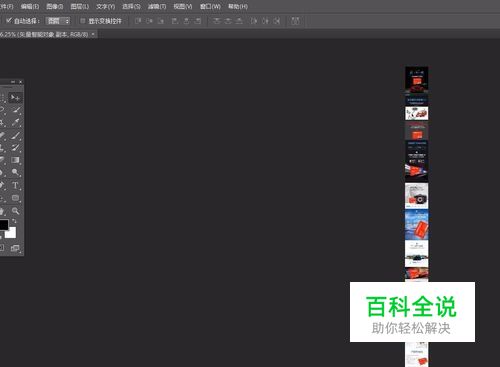Collapse the toolbox panel via double-arrow
Image resolution: width=500 pixels, height=367 pixels.
pos(13,82)
